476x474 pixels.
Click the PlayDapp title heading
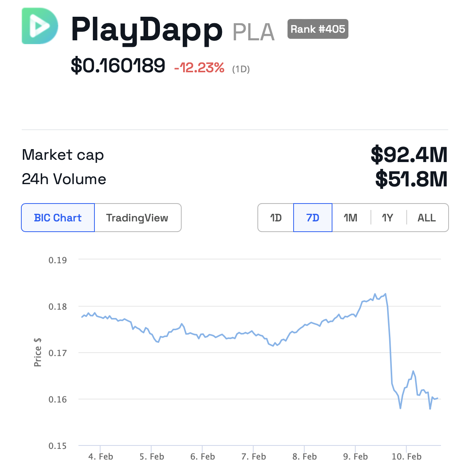(x=147, y=30)
